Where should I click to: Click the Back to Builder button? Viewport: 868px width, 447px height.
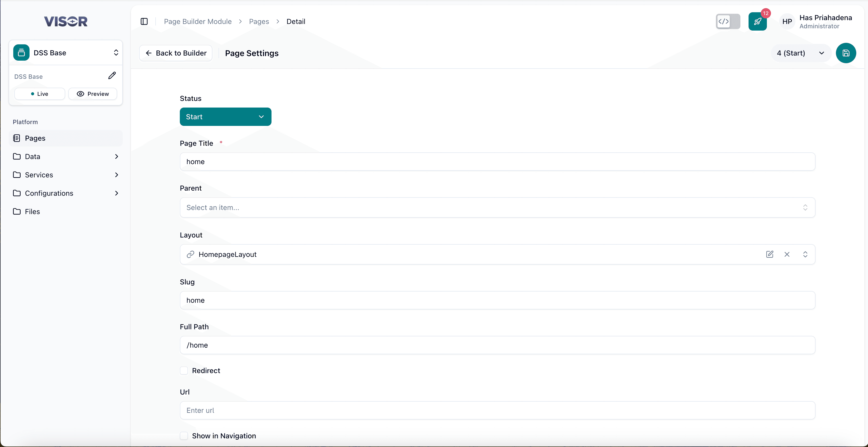click(175, 53)
